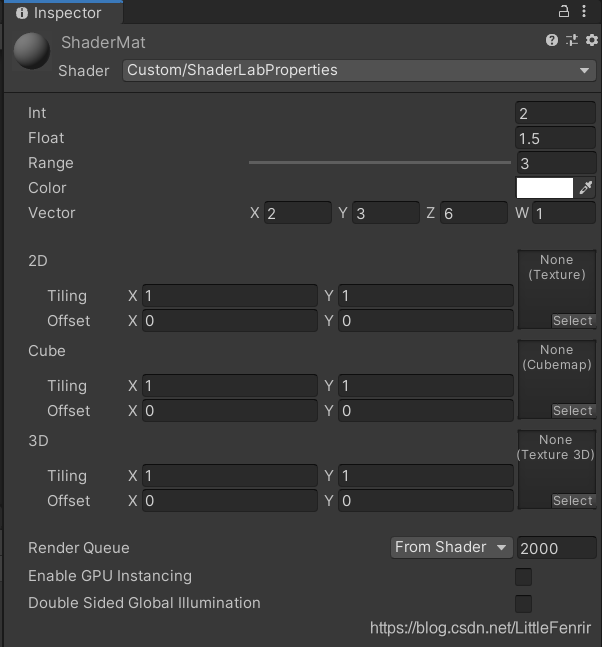Open the material settings gear menu
The image size is (602, 647).
(x=592, y=40)
